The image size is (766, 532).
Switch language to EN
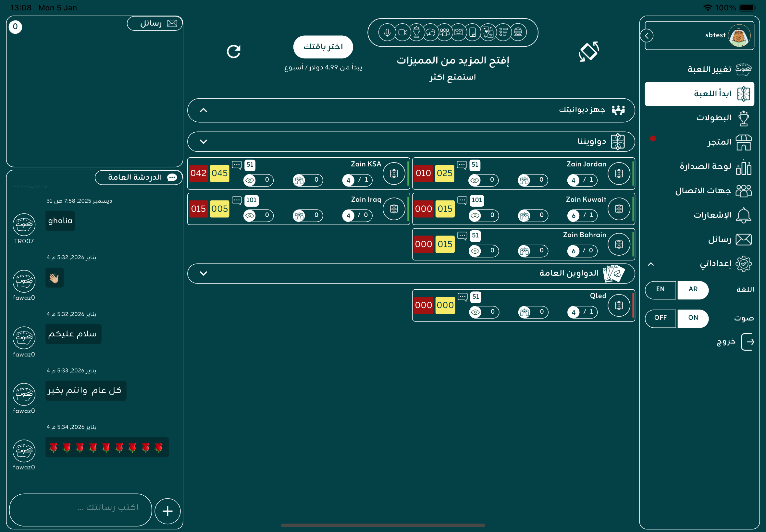coord(660,290)
